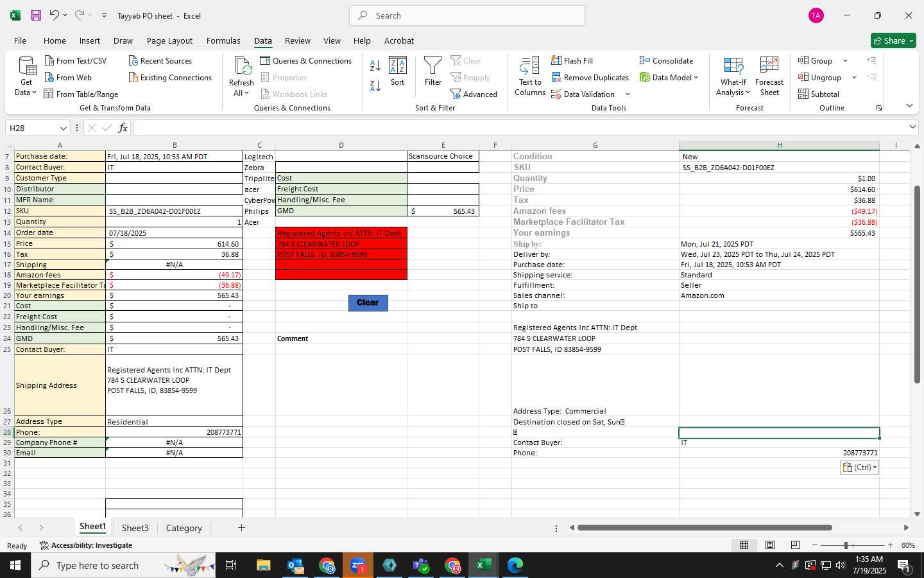Choose From Web import
Viewport: 924px width, 578px height.
(68, 77)
